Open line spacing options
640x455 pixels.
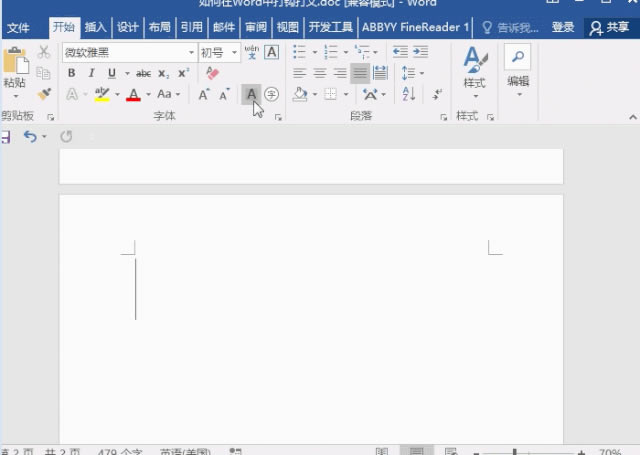pyautogui.click(x=412, y=73)
